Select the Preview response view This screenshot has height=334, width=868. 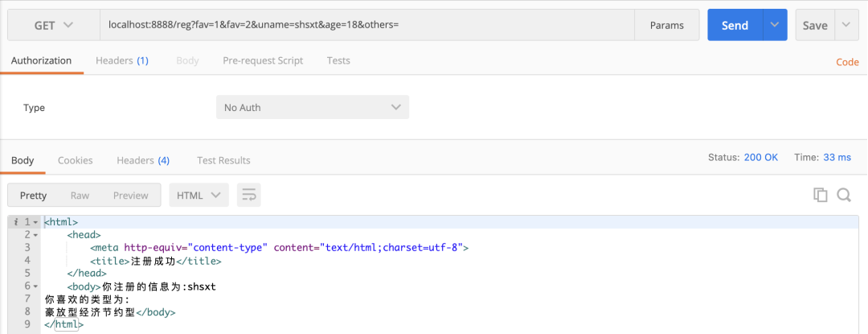(x=130, y=195)
